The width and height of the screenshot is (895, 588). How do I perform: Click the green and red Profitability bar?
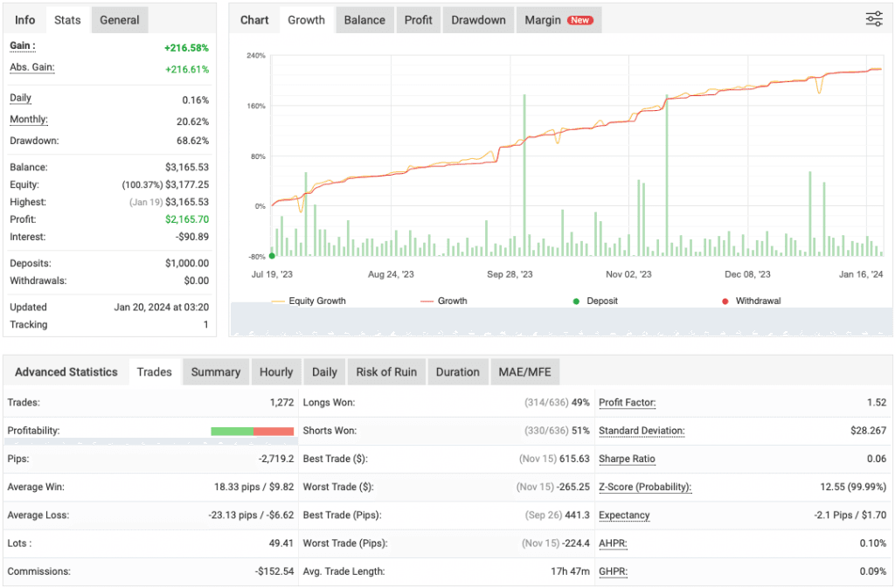click(252, 431)
